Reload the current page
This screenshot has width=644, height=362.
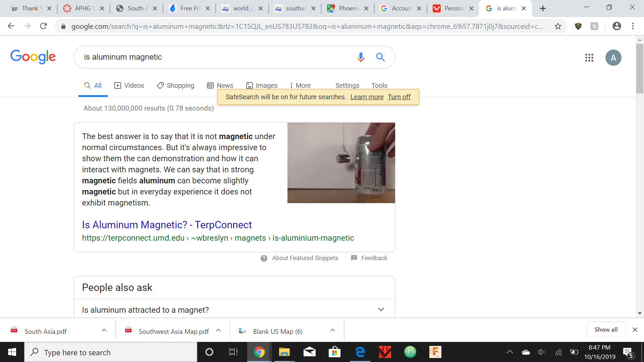click(x=43, y=26)
